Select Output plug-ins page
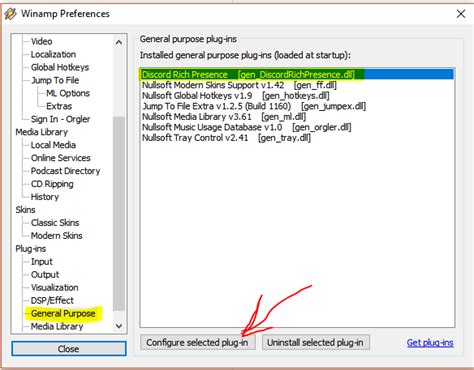Screen dimensions: 474x370 coord(45,275)
